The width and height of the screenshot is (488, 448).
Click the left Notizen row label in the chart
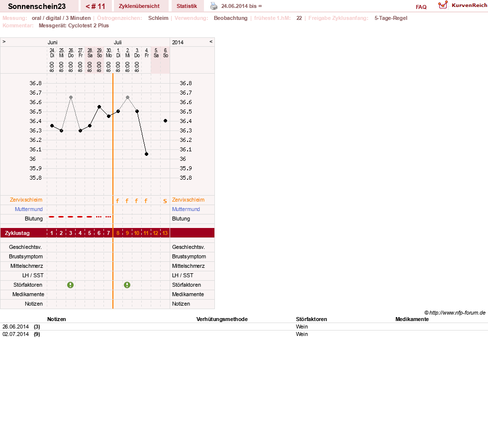(x=34, y=304)
